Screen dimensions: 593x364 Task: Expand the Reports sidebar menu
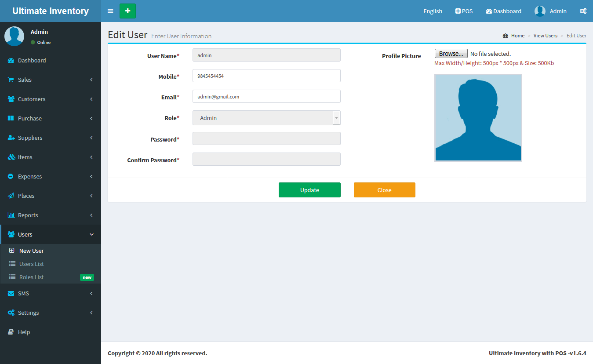pos(51,215)
